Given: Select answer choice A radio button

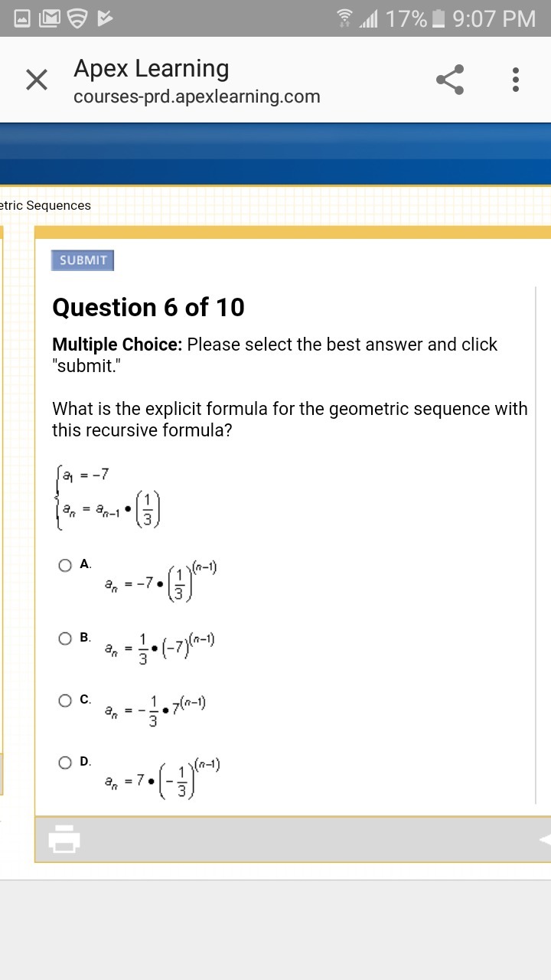Looking at the screenshot, I should click(66, 566).
